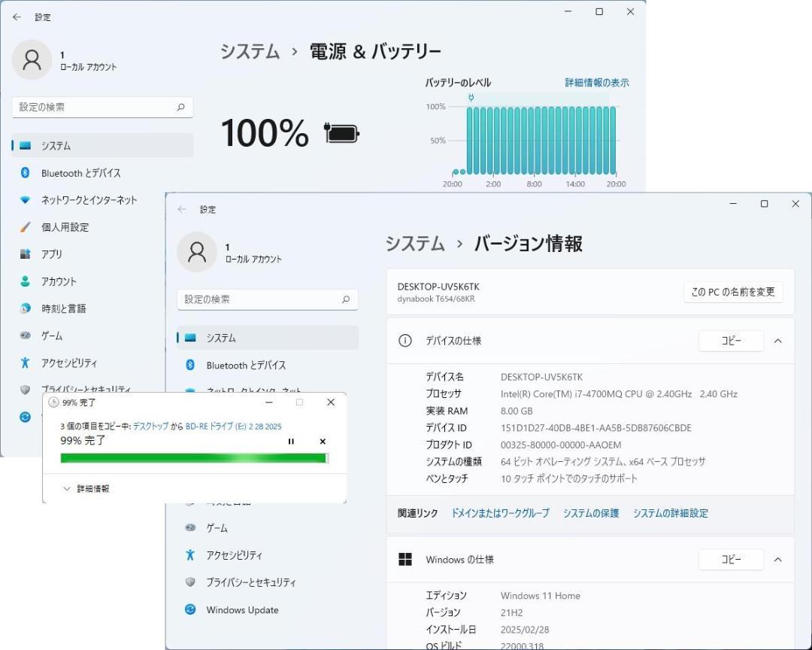This screenshot has height=650, width=812.
Task: Click the デバイス ID value starting 151D1D27
Action: click(x=596, y=428)
